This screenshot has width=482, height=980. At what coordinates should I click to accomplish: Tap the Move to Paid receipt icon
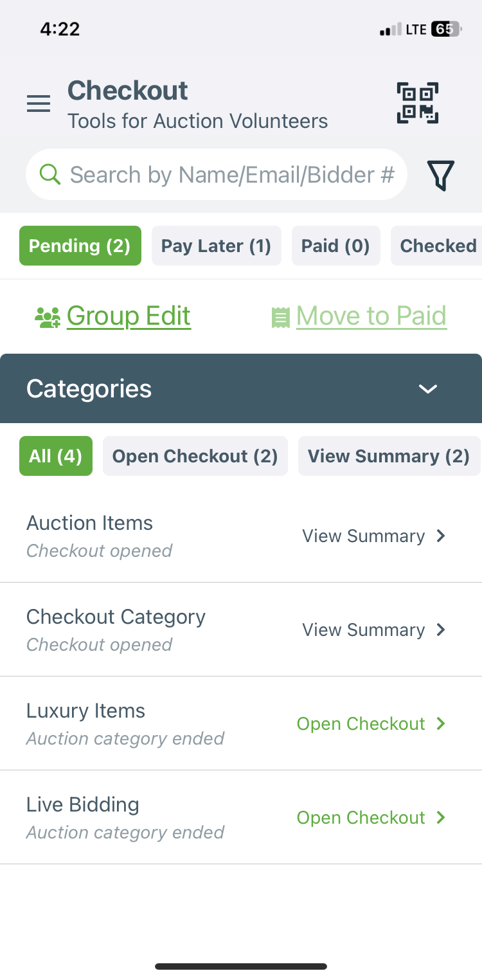[x=280, y=317]
